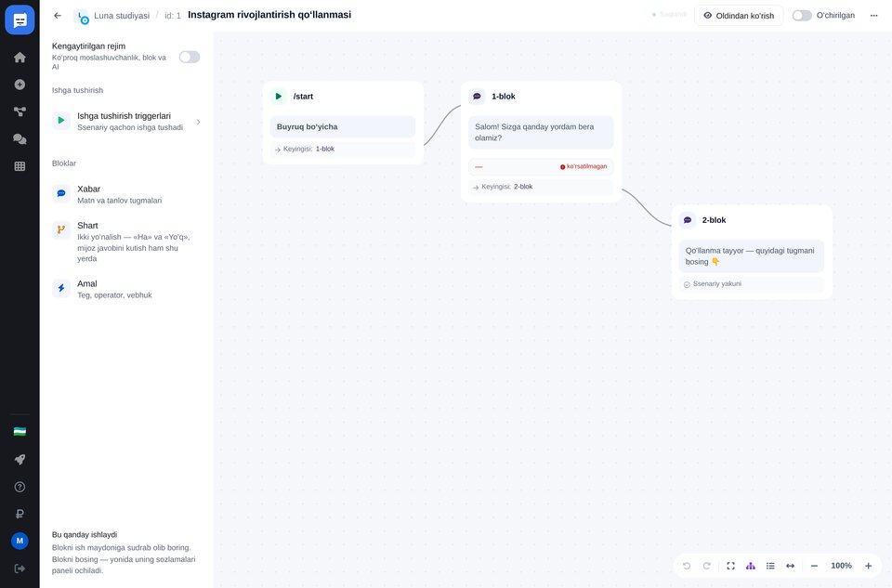Select the 1-blok block header
The height and width of the screenshot is (588, 892).
click(x=541, y=97)
